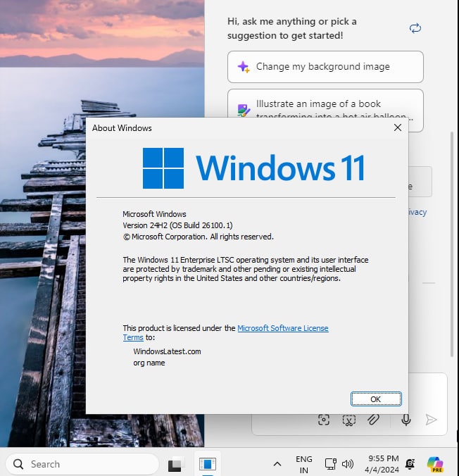Click the refresh suggestions icon in Copilot
The width and height of the screenshot is (459, 476).
pos(415,28)
